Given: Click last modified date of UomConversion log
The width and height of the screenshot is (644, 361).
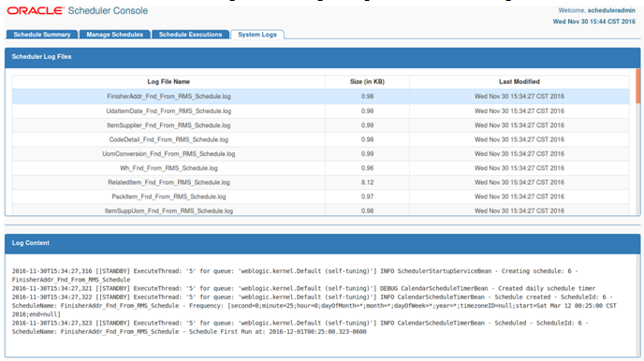Looking at the screenshot, I should point(520,153).
